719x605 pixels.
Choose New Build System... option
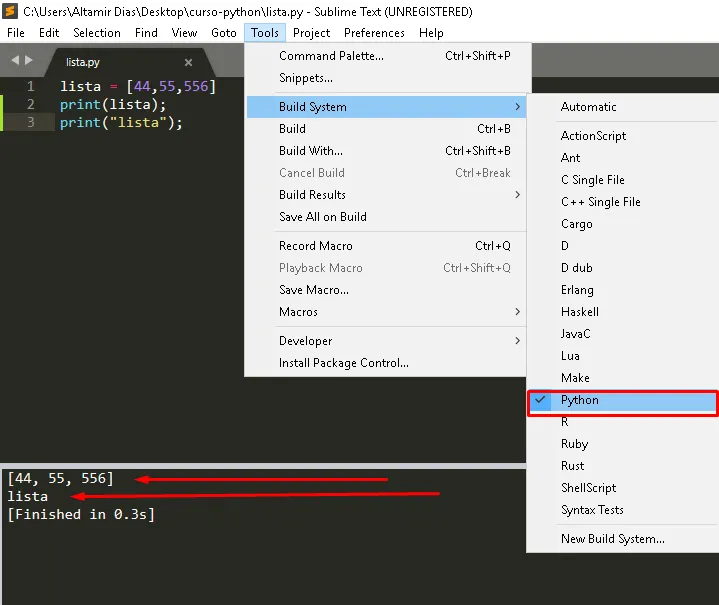tap(623, 539)
